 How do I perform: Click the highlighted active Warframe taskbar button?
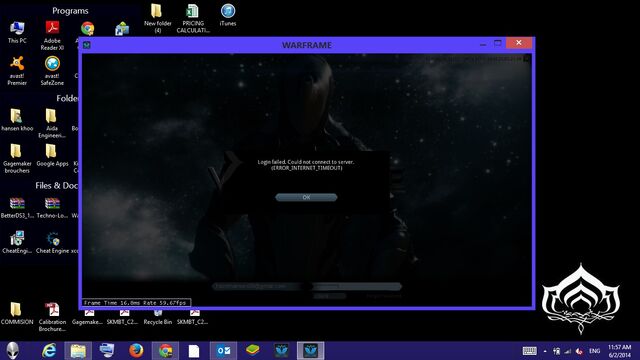click(x=311, y=351)
